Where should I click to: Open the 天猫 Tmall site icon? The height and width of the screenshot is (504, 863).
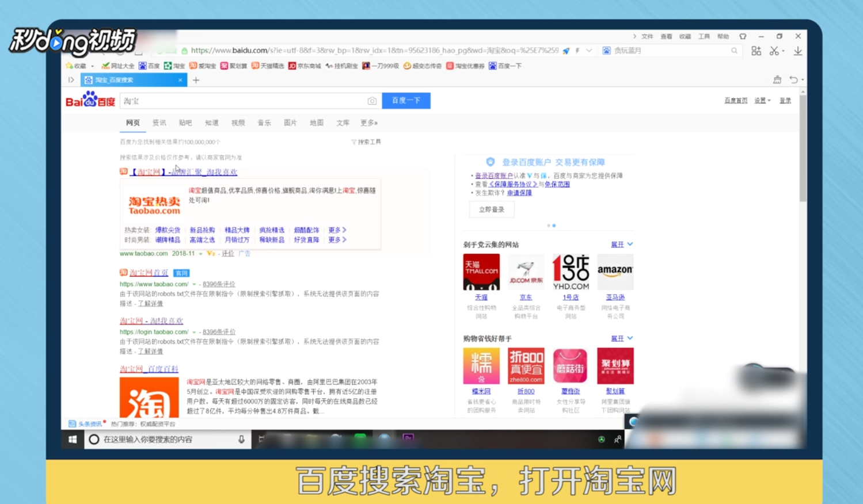(481, 272)
